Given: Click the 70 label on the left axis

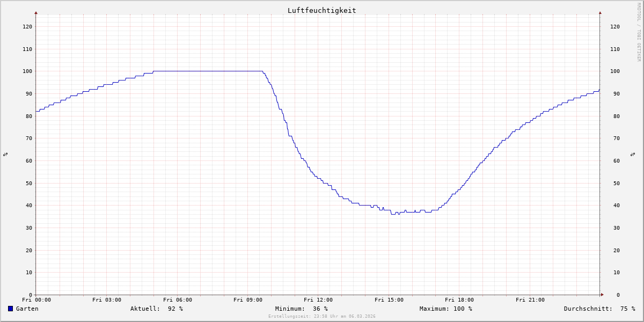Looking at the screenshot, I should pos(29,138).
